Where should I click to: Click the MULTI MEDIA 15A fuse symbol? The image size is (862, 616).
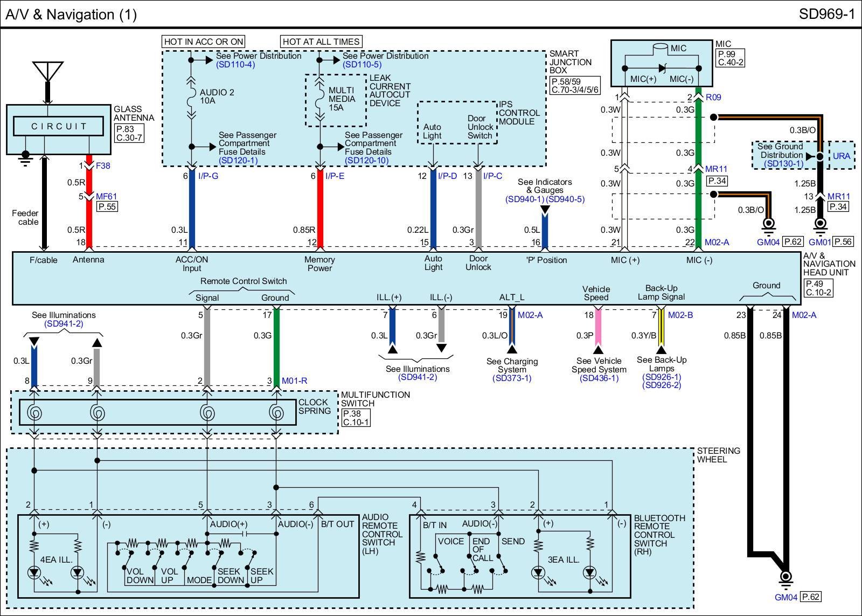pos(320,98)
